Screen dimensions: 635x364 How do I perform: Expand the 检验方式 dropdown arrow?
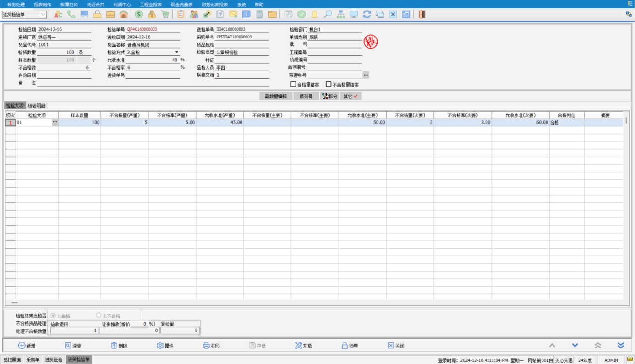tap(177, 52)
